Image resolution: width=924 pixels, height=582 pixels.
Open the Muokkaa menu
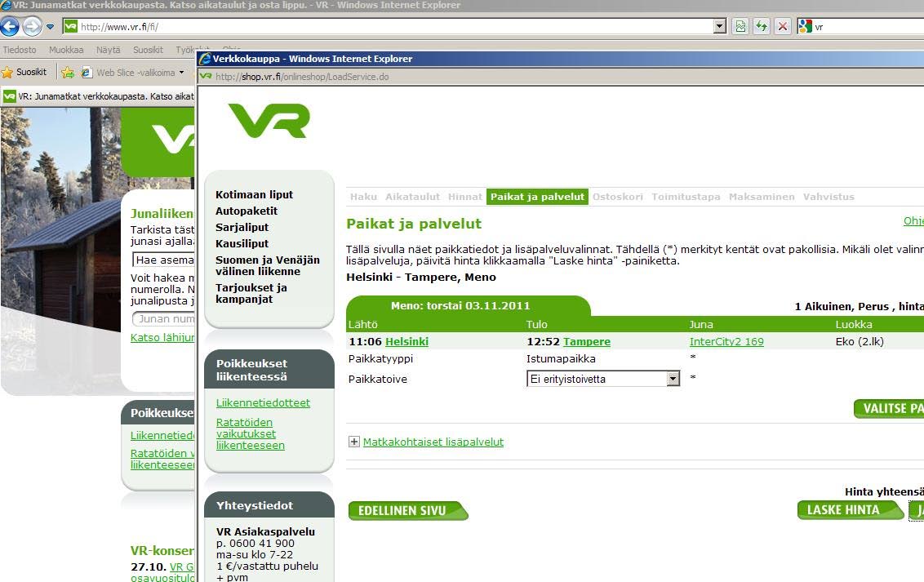tap(66, 50)
